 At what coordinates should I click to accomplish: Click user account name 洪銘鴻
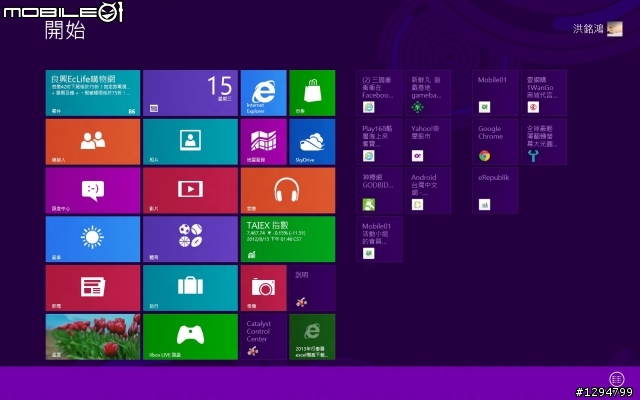tap(588, 29)
